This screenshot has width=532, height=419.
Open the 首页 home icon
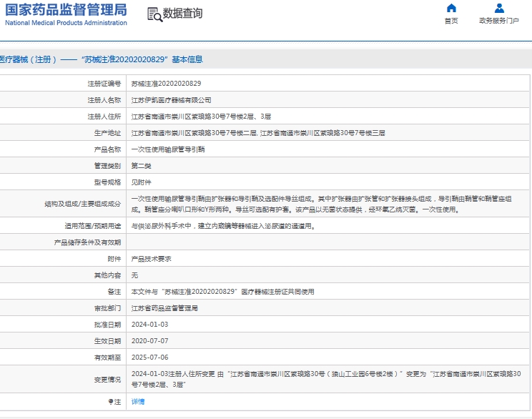451,8
